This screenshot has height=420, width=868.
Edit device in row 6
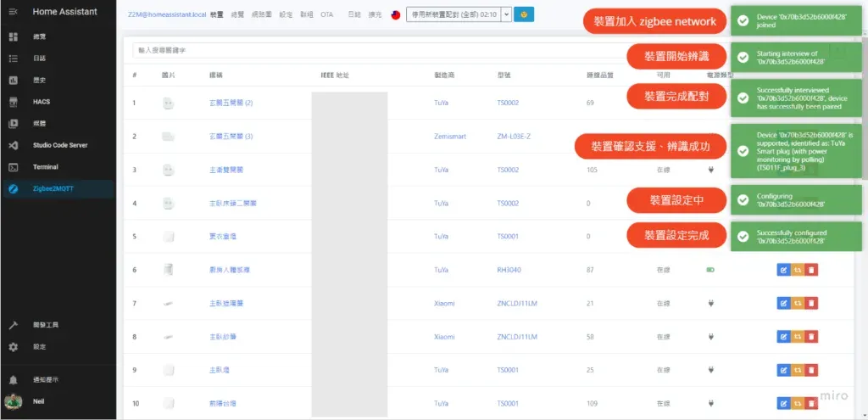[x=782, y=271]
